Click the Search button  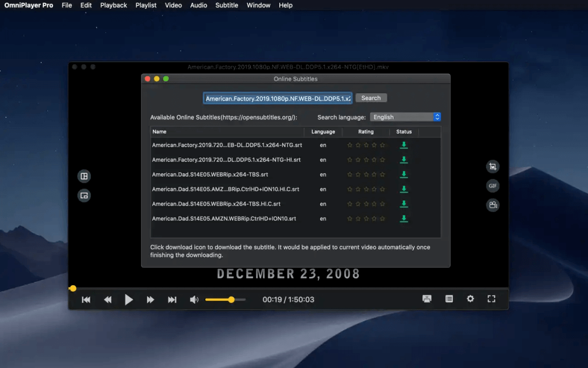(x=371, y=98)
